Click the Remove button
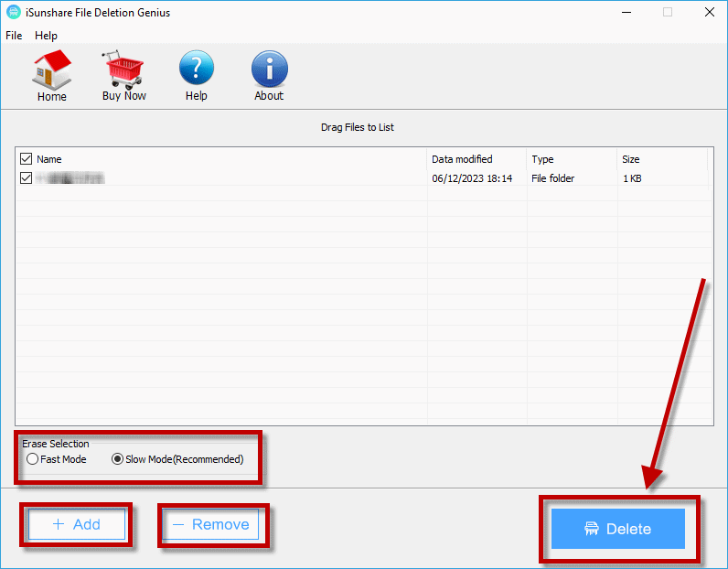Image resolution: width=728 pixels, height=569 pixels. 210,524
